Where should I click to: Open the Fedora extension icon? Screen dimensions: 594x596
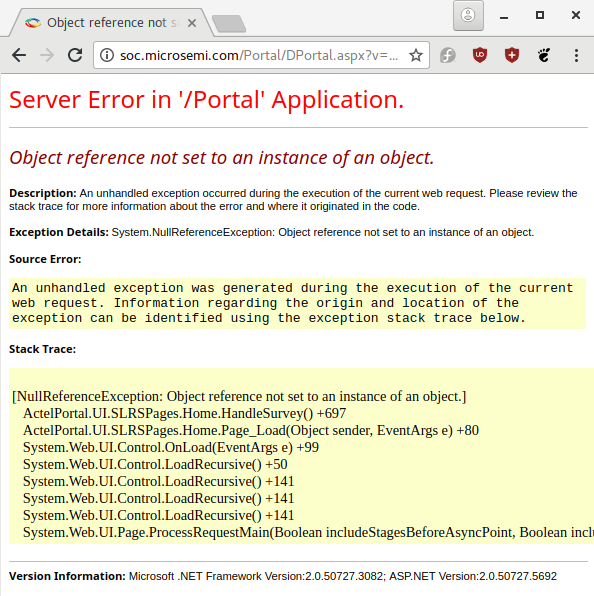coord(448,55)
